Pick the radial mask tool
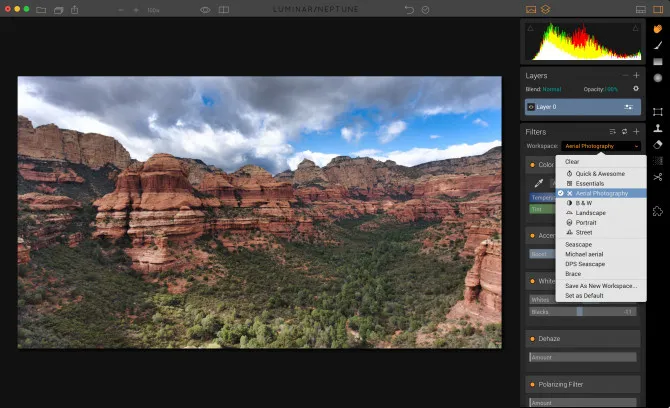 click(658, 78)
